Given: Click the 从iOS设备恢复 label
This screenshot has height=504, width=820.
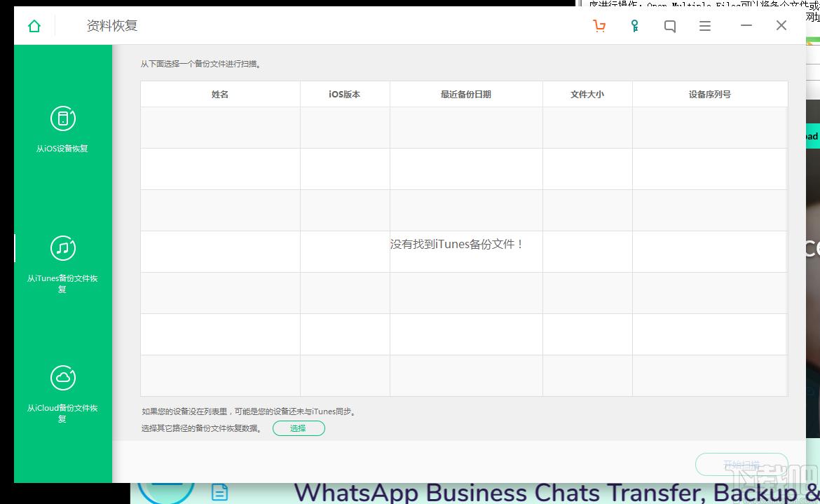Looking at the screenshot, I should 62,149.
